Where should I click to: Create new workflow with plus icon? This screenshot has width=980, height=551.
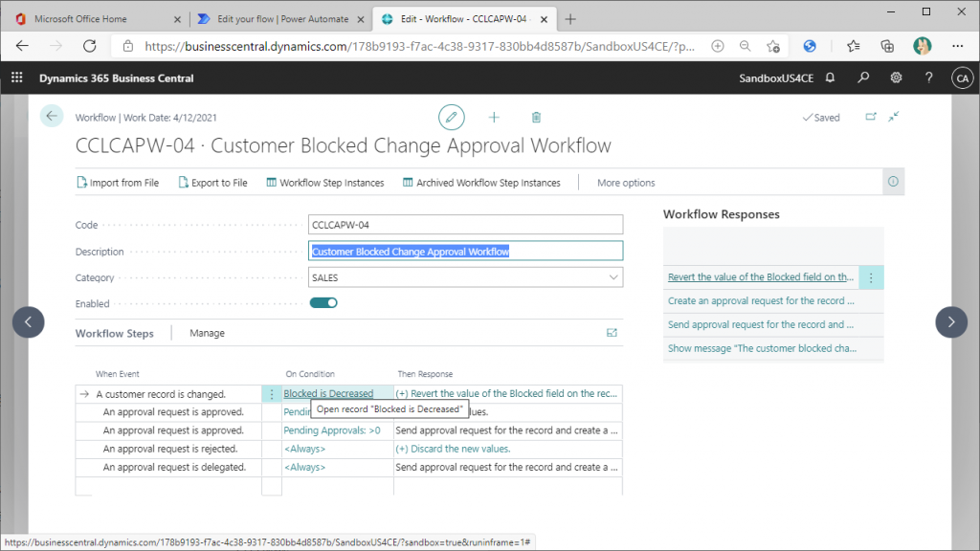494,117
